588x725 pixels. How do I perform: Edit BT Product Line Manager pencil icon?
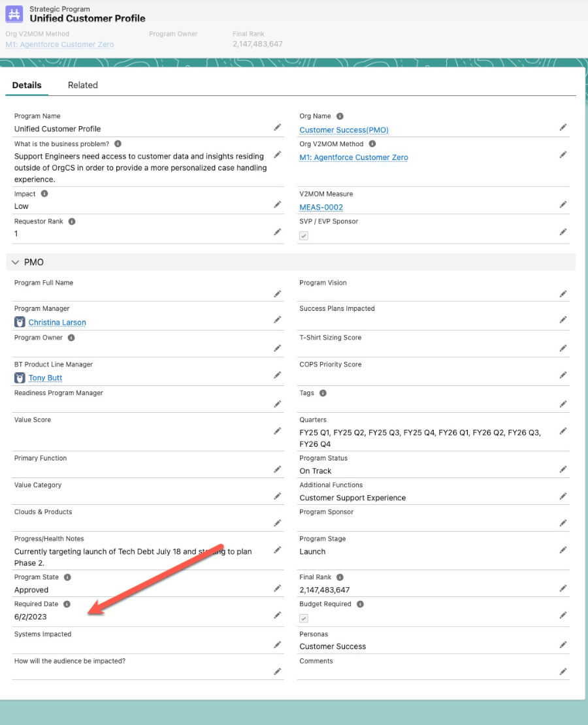(277, 374)
